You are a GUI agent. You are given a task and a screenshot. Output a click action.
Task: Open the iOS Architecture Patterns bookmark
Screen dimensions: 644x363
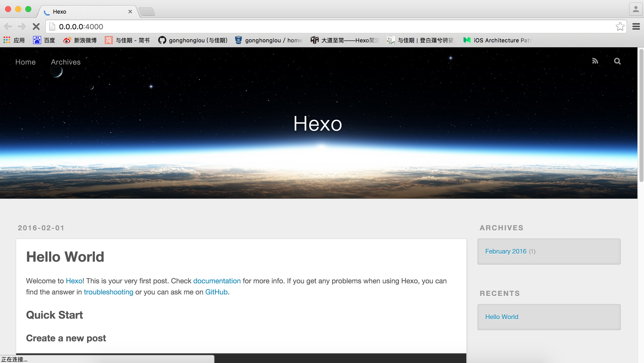coord(497,40)
